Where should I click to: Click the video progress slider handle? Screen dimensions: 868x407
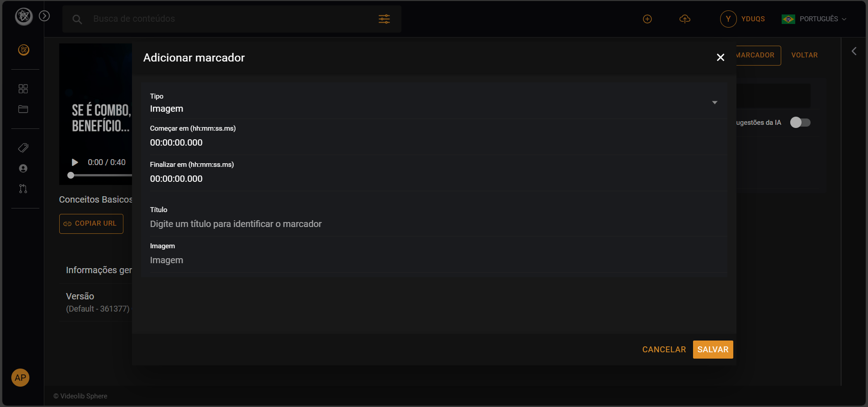click(71, 175)
